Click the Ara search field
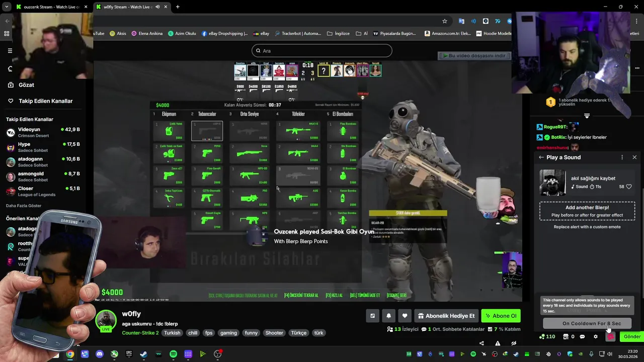The height and width of the screenshot is (362, 644). coord(322,51)
